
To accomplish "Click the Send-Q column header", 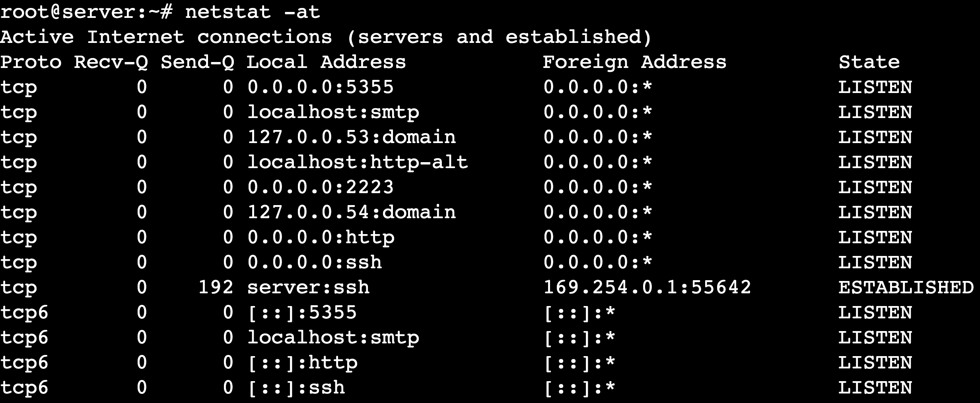I will click(x=197, y=62).
